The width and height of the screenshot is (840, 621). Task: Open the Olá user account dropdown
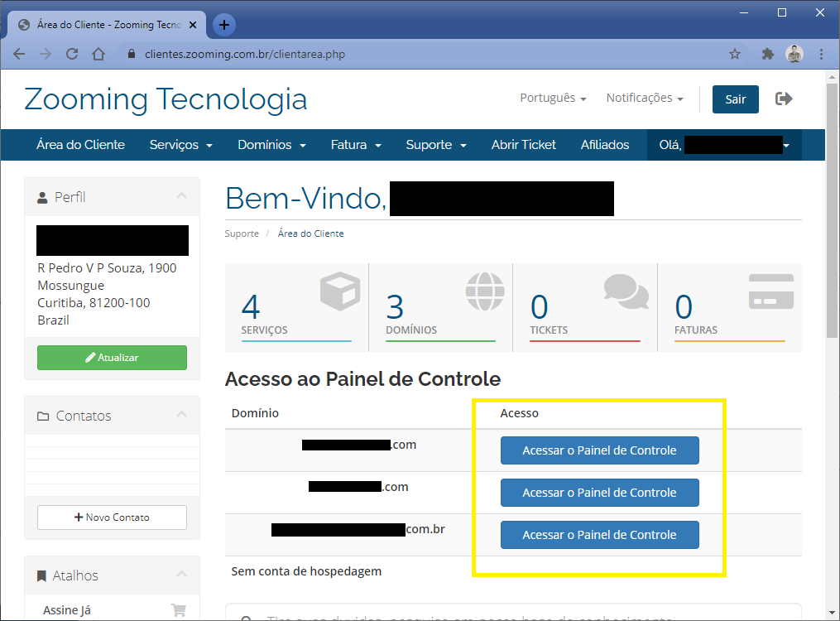coord(724,145)
